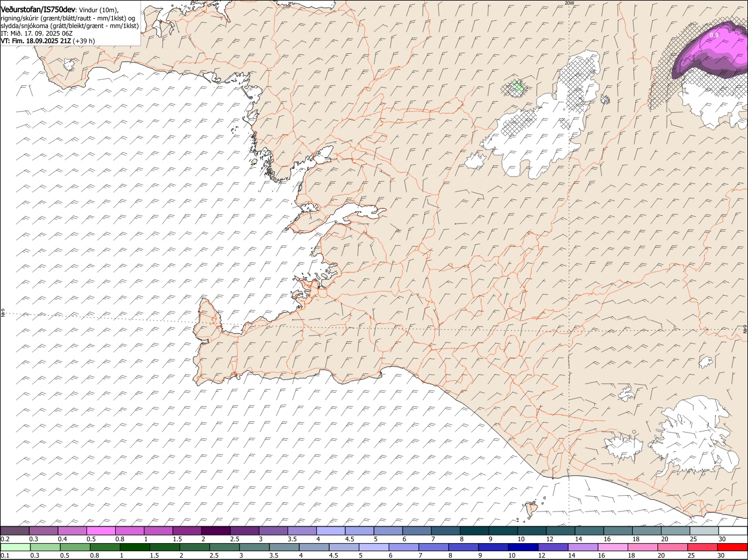Click the title text Veðurstofan/IS750dev
This screenshot has width=748, height=560.
point(38,9)
